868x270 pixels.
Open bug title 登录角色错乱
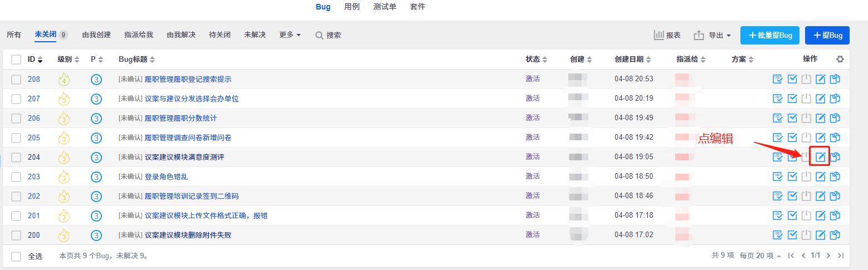(167, 176)
